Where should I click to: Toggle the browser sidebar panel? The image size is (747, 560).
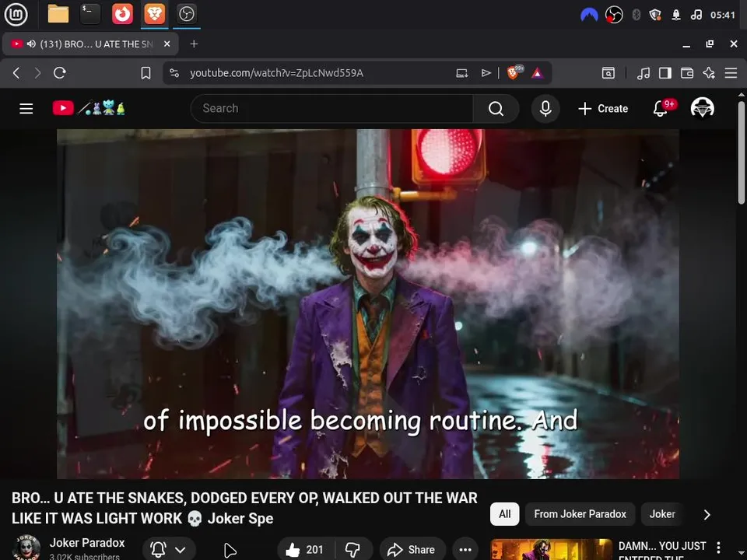665,73
